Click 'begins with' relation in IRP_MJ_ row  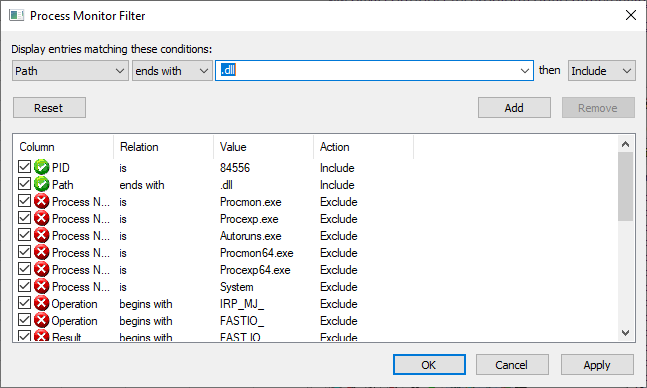(146, 304)
